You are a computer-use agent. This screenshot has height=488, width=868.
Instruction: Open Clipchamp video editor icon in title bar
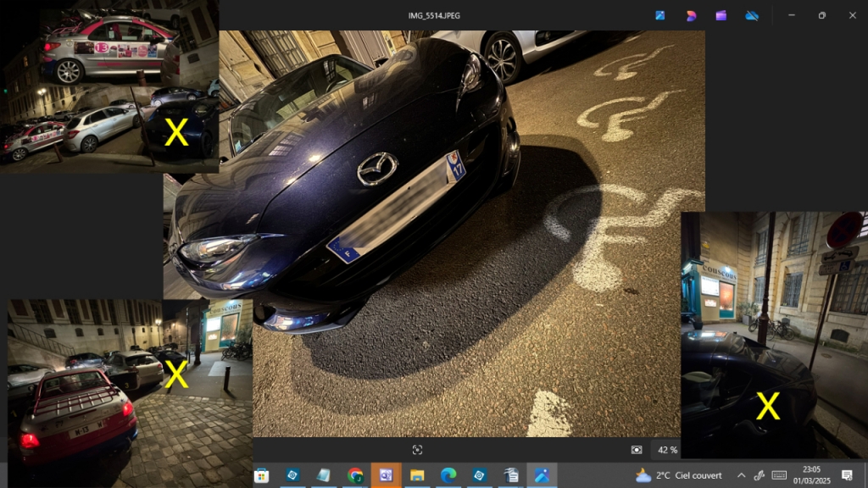pos(721,15)
